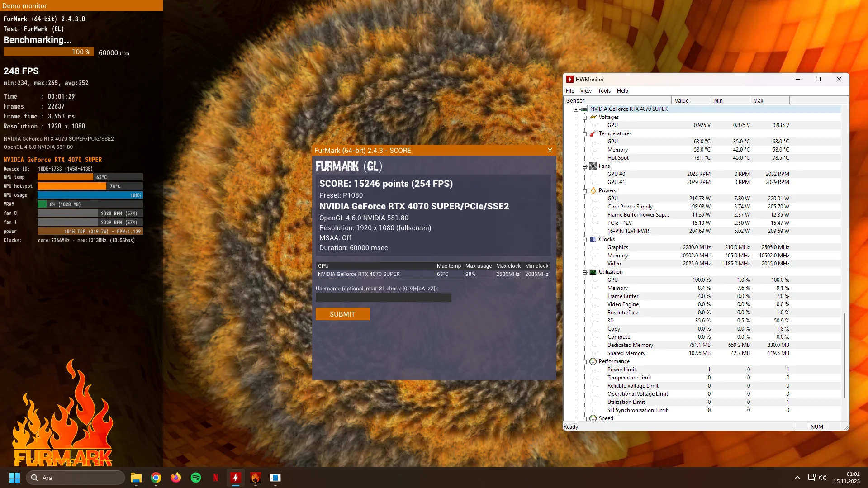
Task: Collapse the Utilization sensor group
Action: click(x=584, y=272)
